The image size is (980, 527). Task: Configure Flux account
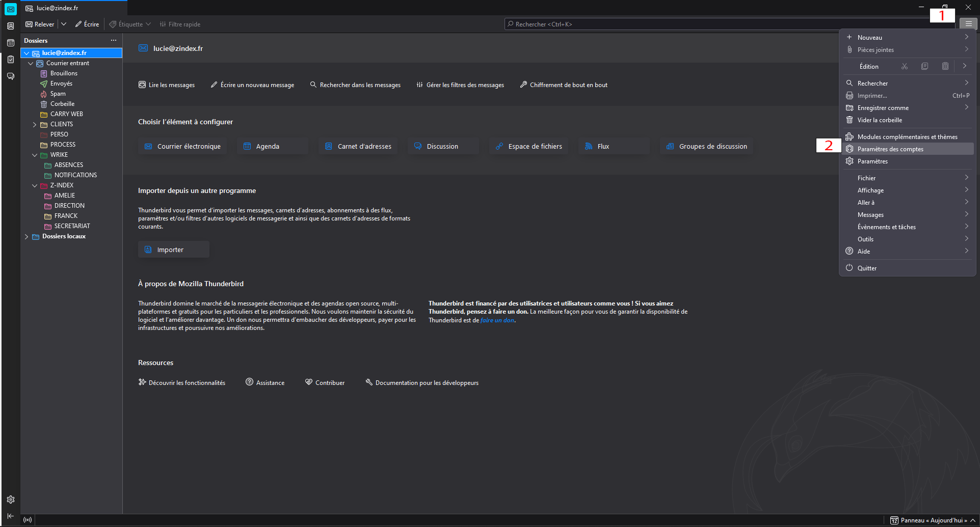tap(614, 146)
